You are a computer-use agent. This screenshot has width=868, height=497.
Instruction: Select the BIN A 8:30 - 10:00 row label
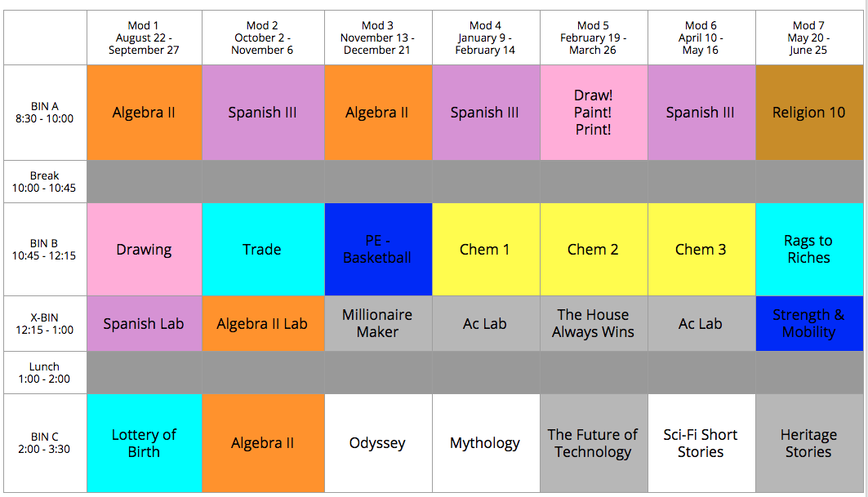click(45, 113)
